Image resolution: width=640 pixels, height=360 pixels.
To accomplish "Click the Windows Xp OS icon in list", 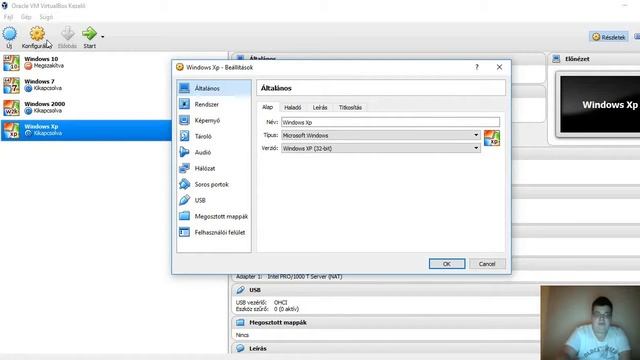I will click(x=11, y=130).
